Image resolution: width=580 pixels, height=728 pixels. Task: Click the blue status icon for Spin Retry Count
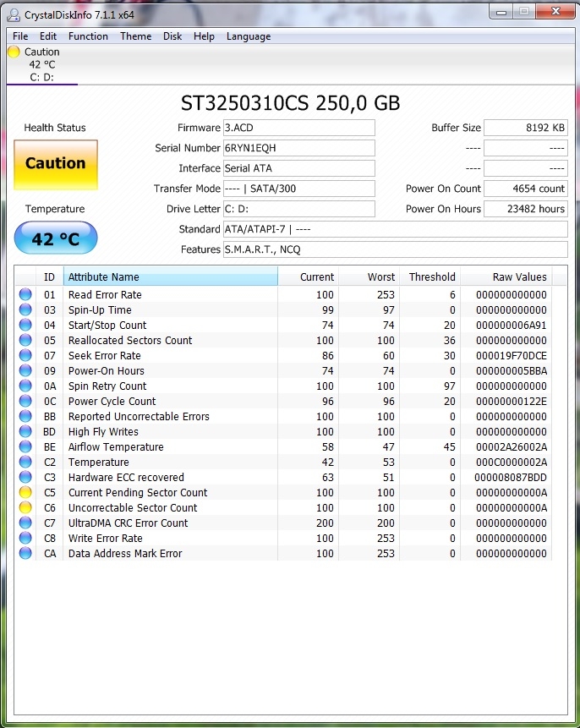click(25, 386)
